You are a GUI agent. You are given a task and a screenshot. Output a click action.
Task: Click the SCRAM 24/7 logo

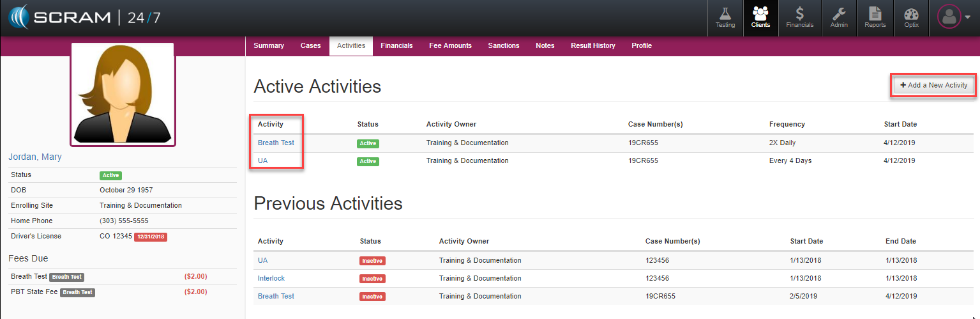(x=84, y=17)
